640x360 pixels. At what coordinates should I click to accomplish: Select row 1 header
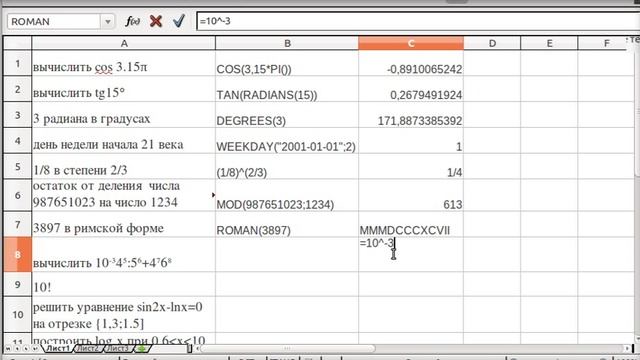18,64
